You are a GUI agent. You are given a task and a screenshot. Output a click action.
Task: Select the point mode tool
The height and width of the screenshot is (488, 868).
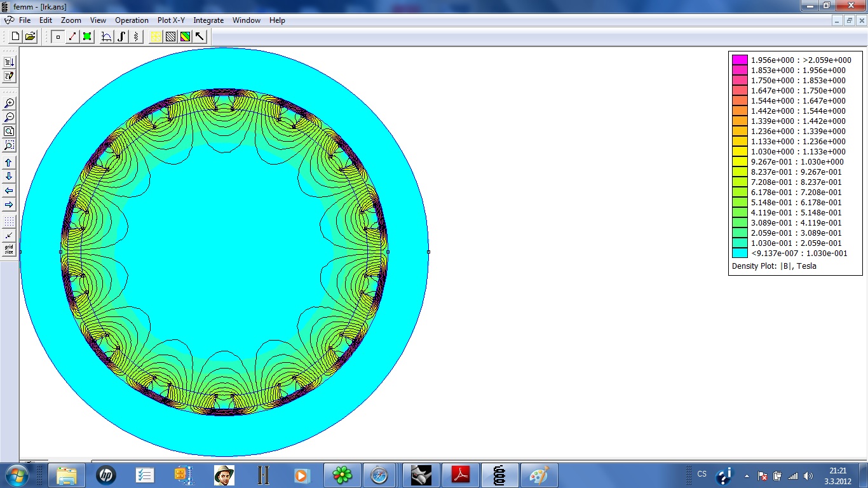coord(58,37)
